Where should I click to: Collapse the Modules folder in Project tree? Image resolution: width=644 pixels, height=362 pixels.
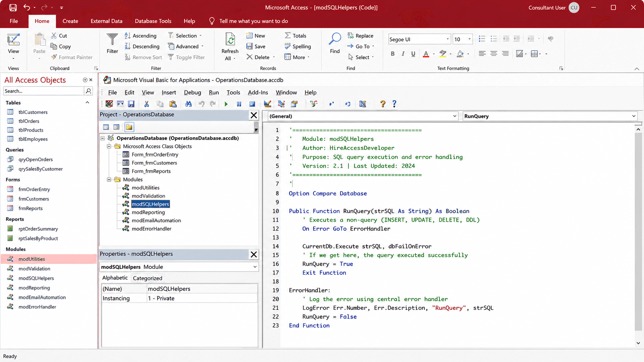109,180
